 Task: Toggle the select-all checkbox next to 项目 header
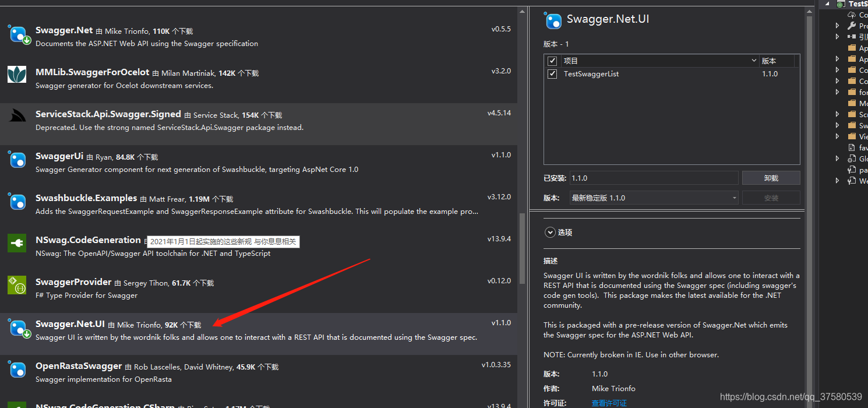[552, 61]
